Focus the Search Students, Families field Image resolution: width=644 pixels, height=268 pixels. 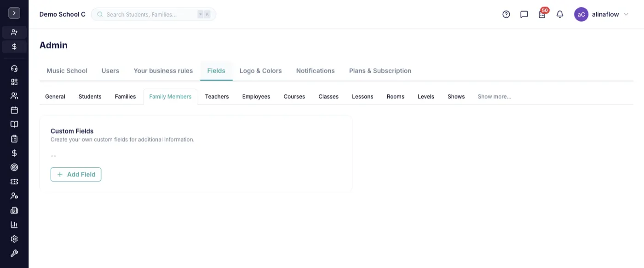click(x=154, y=14)
